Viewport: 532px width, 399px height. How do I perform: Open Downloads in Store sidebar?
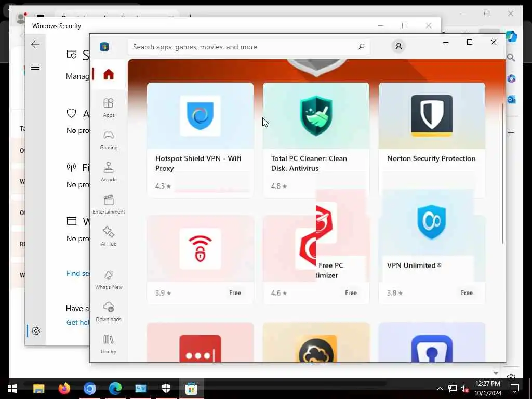[109, 312]
